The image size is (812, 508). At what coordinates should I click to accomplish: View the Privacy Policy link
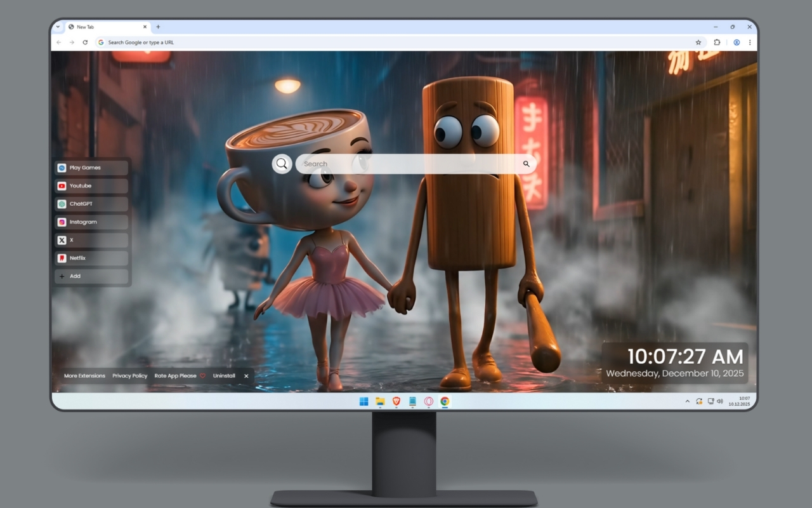(130, 376)
